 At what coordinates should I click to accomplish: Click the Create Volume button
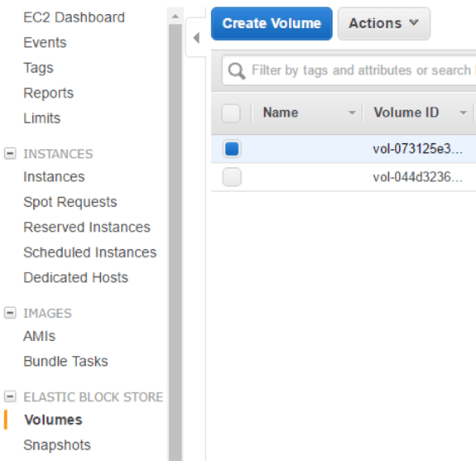[272, 24]
